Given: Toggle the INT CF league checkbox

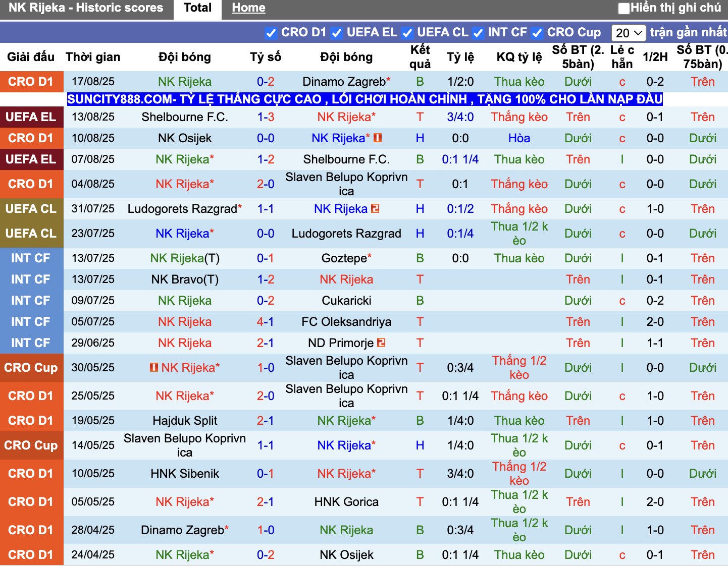Looking at the screenshot, I should coord(478,33).
